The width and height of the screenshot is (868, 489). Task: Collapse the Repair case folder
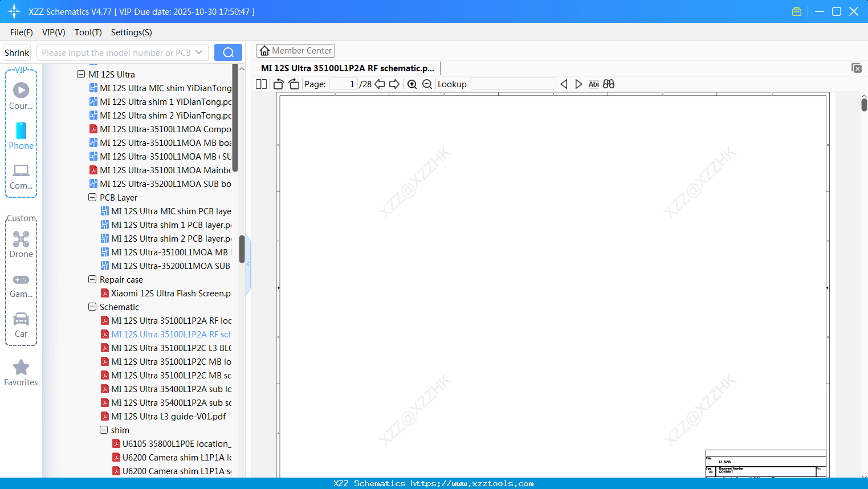[92, 280]
